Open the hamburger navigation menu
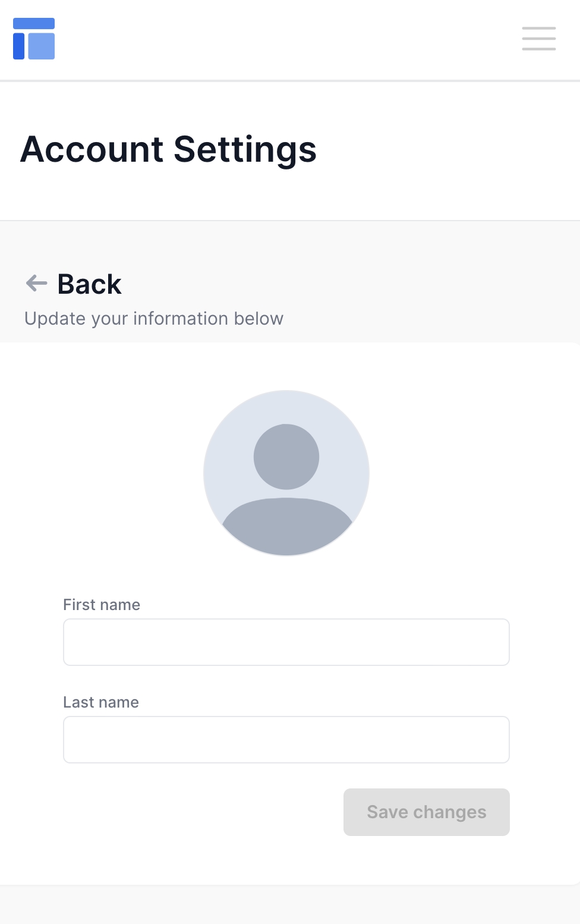This screenshot has height=924, width=580. tap(538, 39)
